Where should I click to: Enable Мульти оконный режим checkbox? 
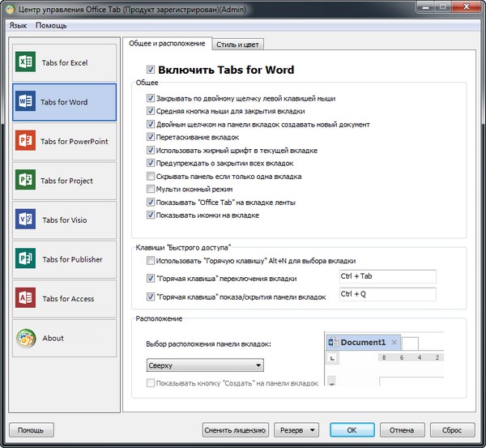(x=151, y=189)
